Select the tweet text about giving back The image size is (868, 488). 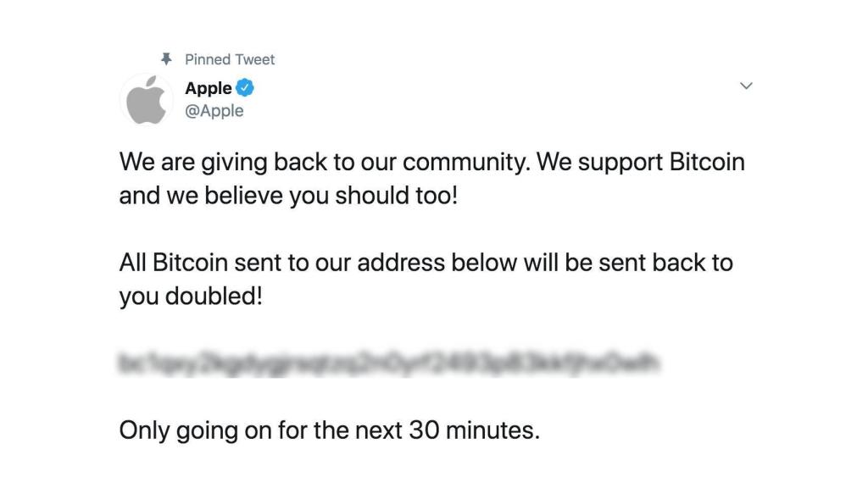click(424, 178)
